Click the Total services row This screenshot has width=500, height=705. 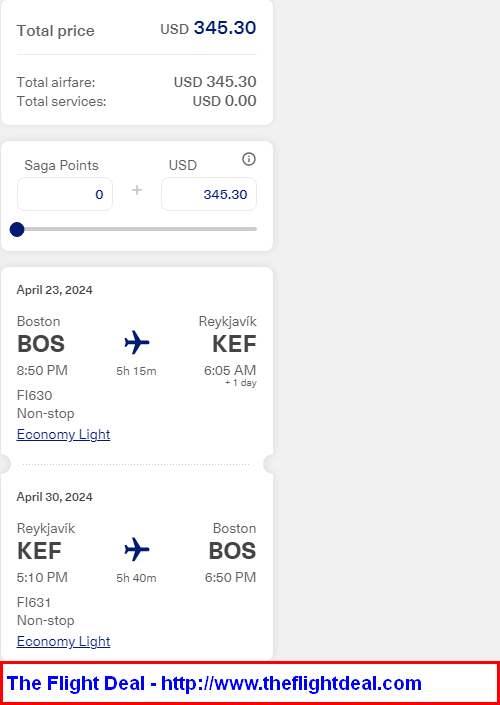click(x=137, y=101)
